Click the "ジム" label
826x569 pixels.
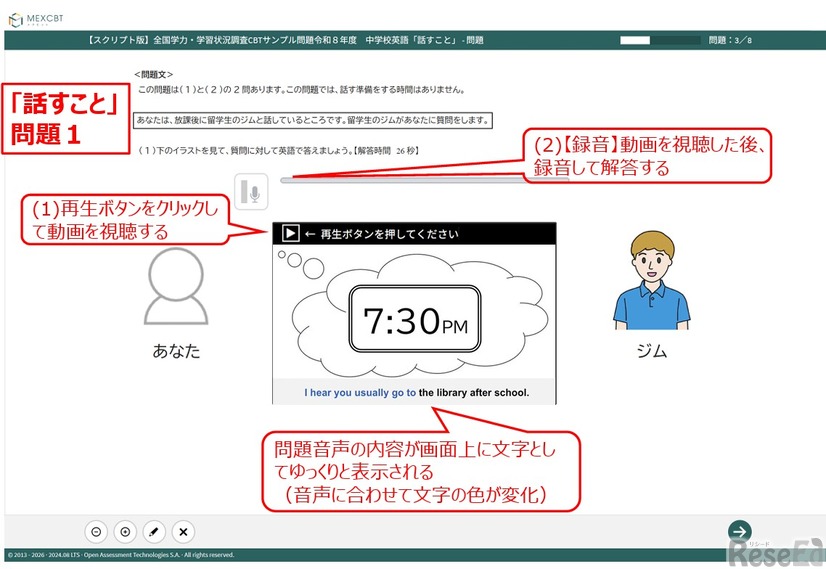pos(652,350)
